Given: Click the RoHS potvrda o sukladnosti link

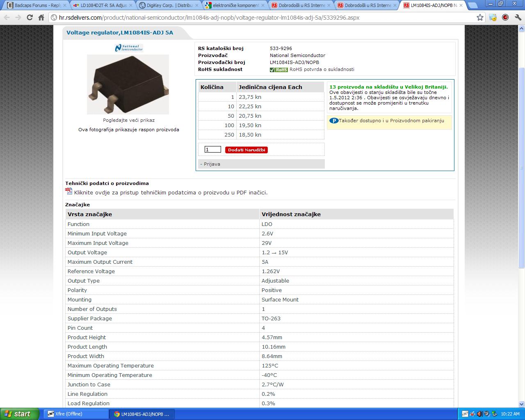Looking at the screenshot, I should 322,69.
